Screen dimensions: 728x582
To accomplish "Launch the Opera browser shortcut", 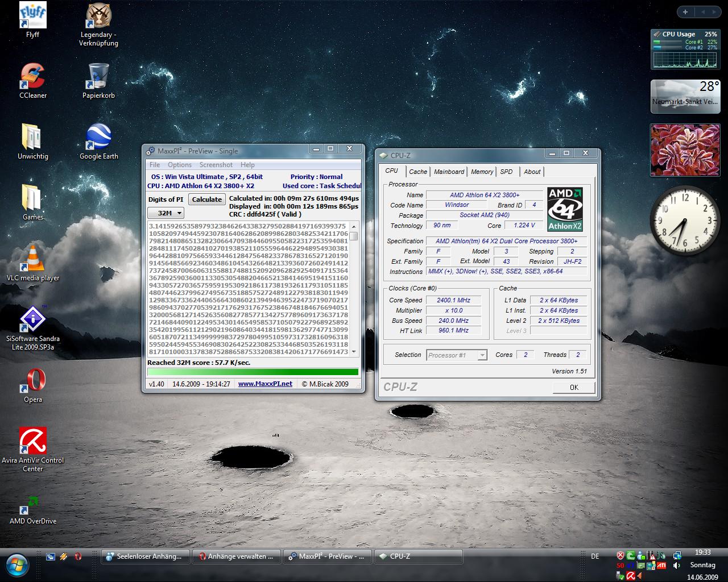I will 33,385.
